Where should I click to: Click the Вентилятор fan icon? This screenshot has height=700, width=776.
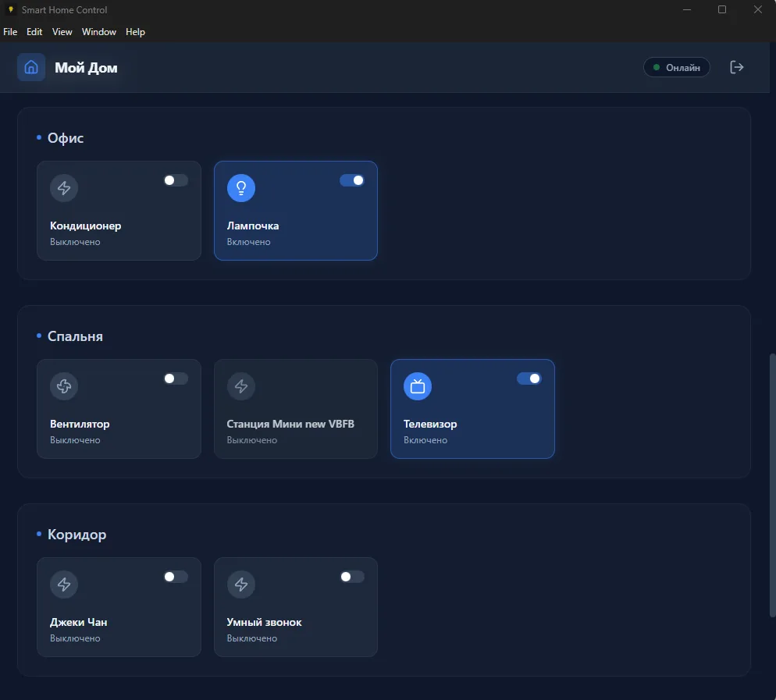point(64,386)
